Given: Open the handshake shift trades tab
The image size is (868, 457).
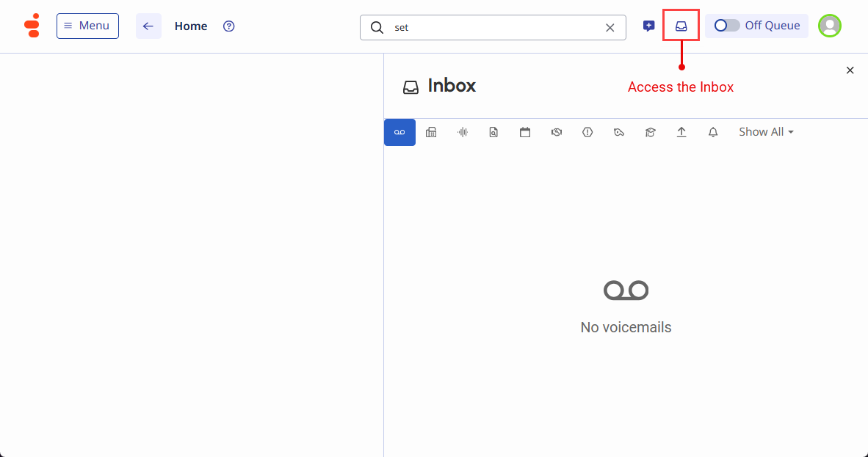Looking at the screenshot, I should point(557,132).
